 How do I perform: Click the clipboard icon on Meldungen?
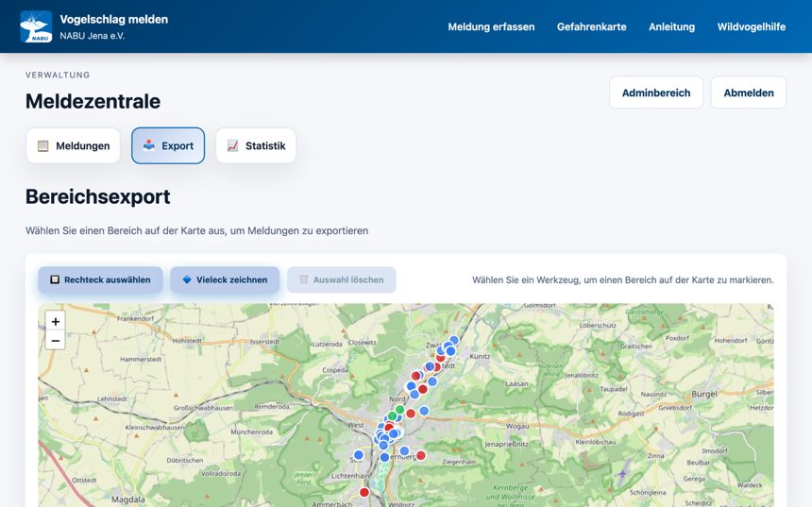click(43, 145)
